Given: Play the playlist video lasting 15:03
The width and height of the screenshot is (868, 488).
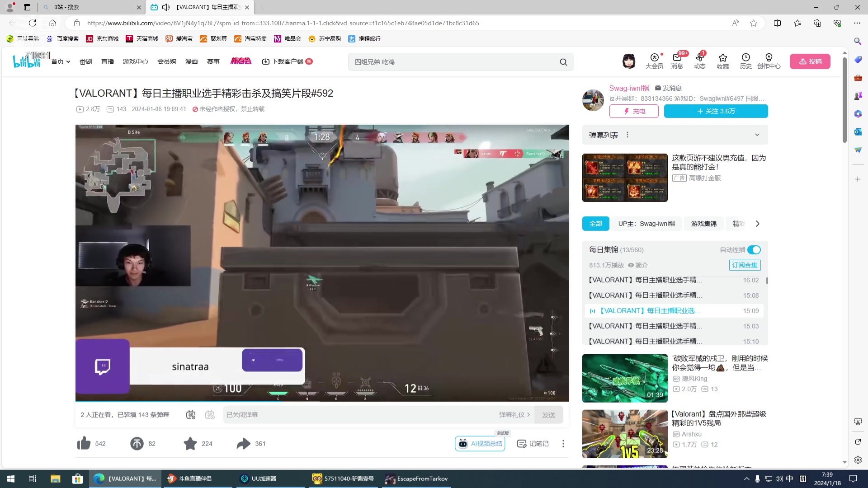Looking at the screenshot, I should point(674,326).
